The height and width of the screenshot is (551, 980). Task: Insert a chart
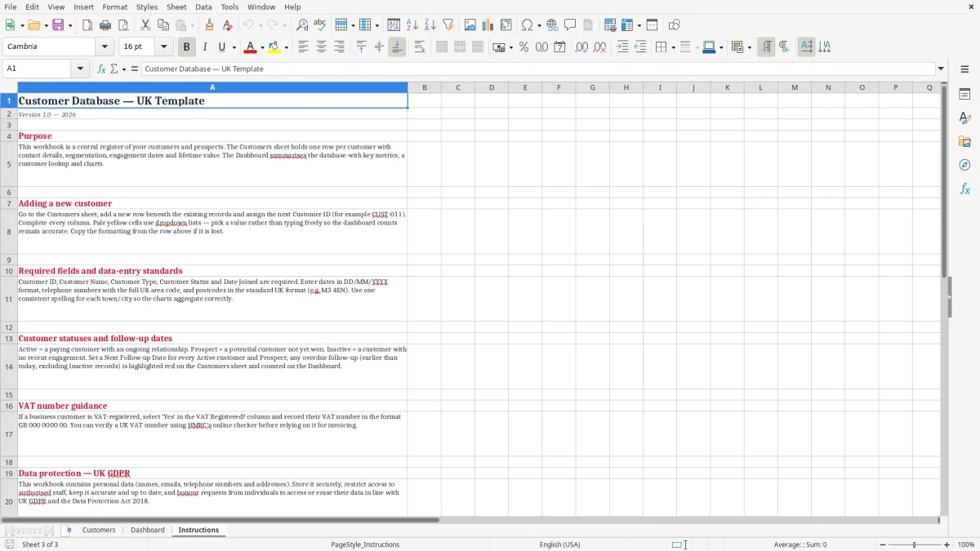pos(488,25)
